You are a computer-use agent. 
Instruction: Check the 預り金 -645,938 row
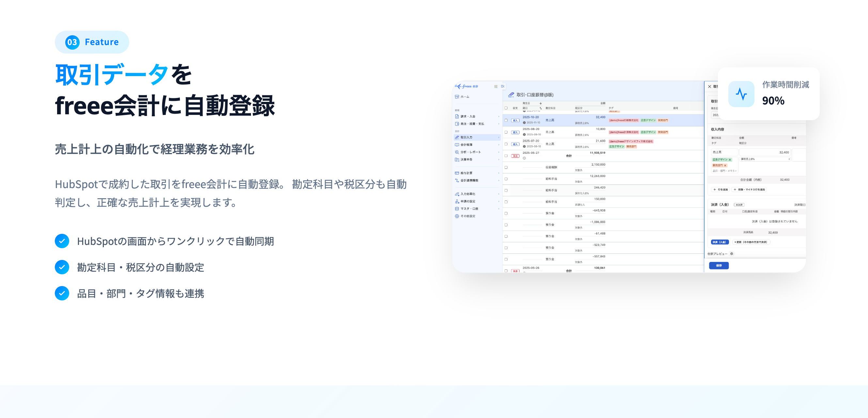[x=506, y=213]
